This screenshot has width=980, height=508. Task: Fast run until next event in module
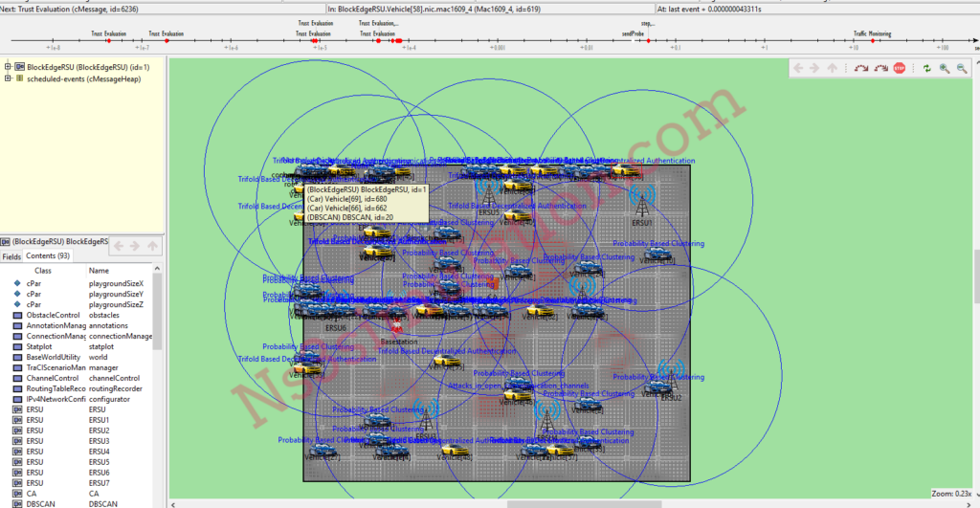[x=880, y=68]
